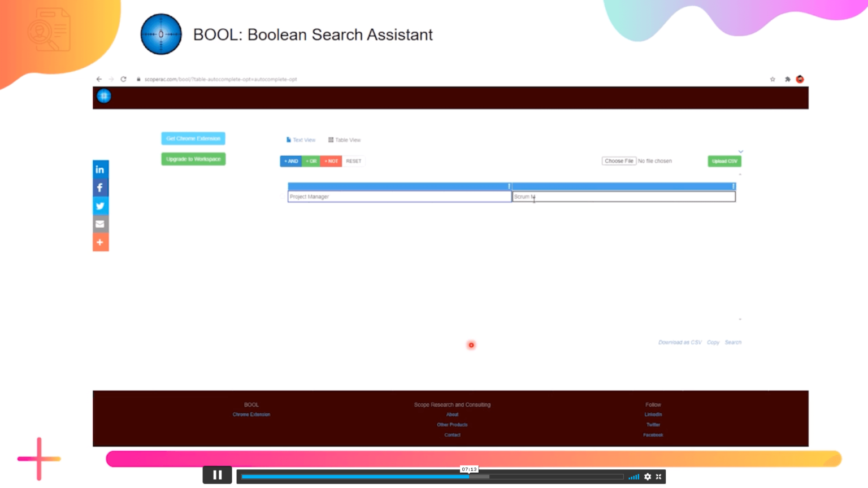Viewport: 868px width, 488px height.
Task: Open more share options plus icon
Action: tap(100, 242)
